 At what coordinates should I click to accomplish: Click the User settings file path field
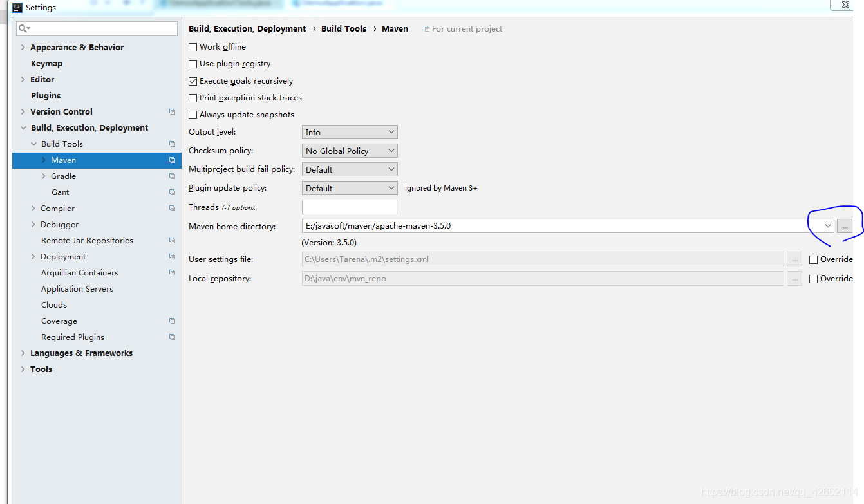point(543,259)
